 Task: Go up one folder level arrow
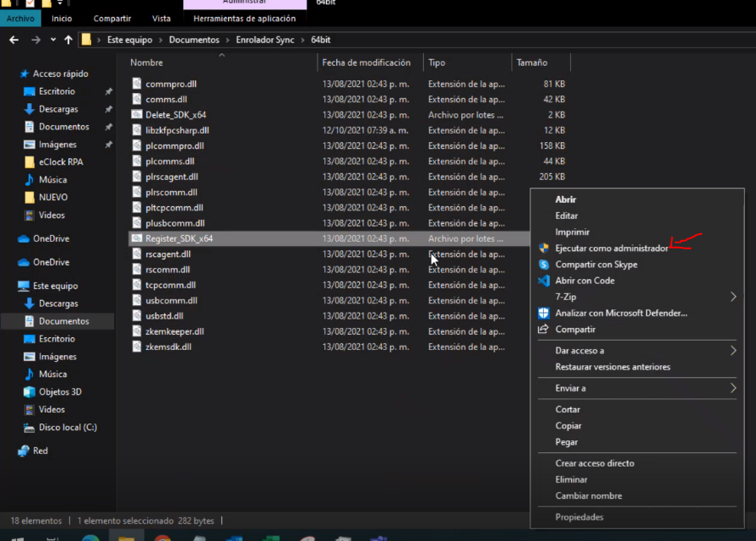(68, 40)
